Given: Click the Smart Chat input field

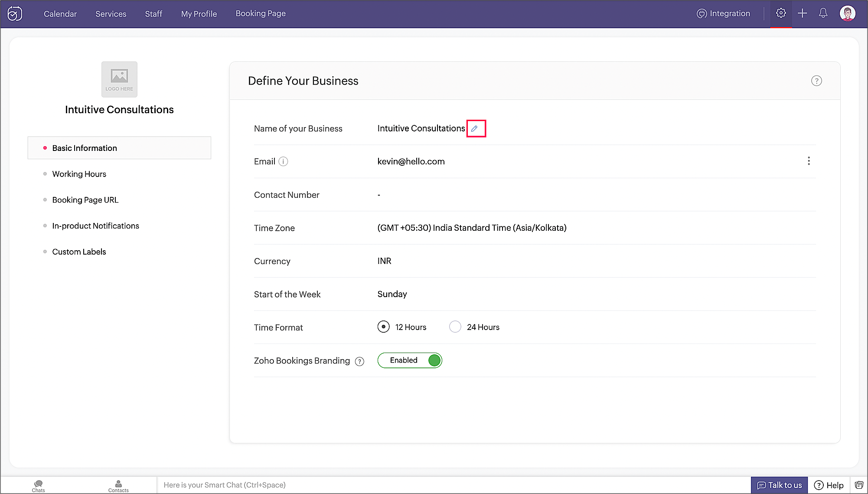Looking at the screenshot, I should coord(453,485).
